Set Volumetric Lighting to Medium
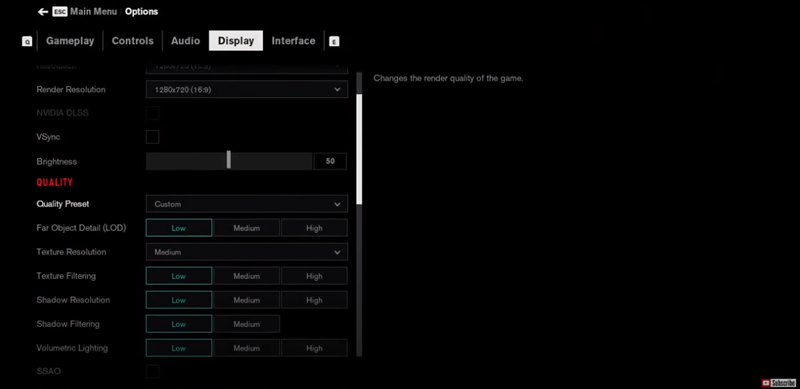Viewport: 800px width, 389px height. click(246, 348)
